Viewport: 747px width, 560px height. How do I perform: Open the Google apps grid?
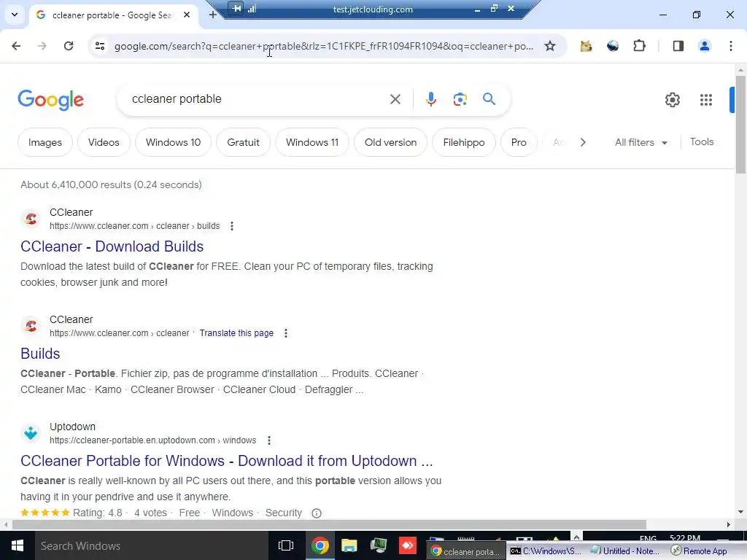click(x=706, y=99)
